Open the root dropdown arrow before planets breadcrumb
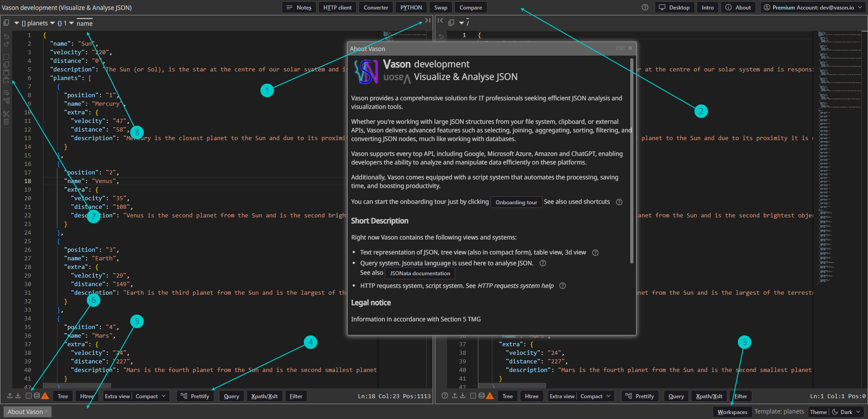The height and width of the screenshot is (419, 868). (x=17, y=23)
